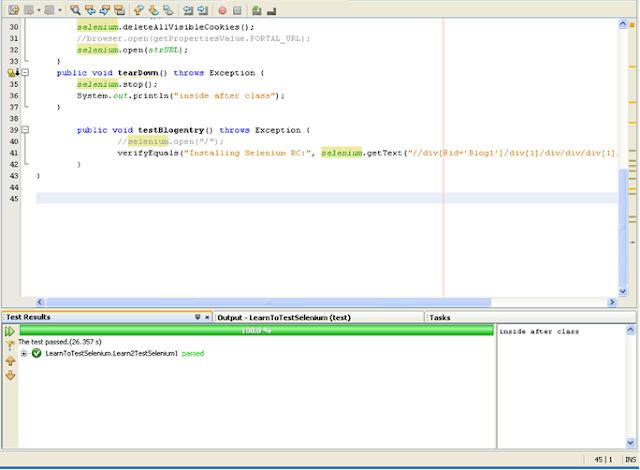Click the Stop Macro Recording icon
The width and height of the screenshot is (640, 470).
click(237, 10)
